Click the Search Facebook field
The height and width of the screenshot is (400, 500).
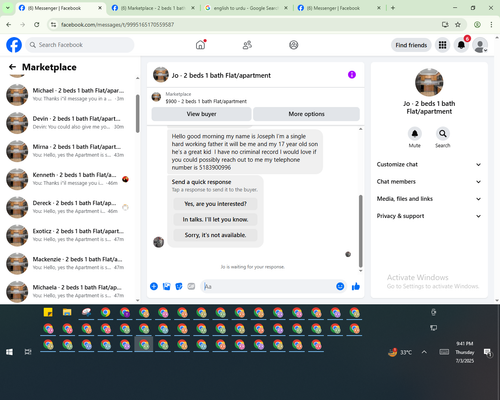click(x=80, y=45)
